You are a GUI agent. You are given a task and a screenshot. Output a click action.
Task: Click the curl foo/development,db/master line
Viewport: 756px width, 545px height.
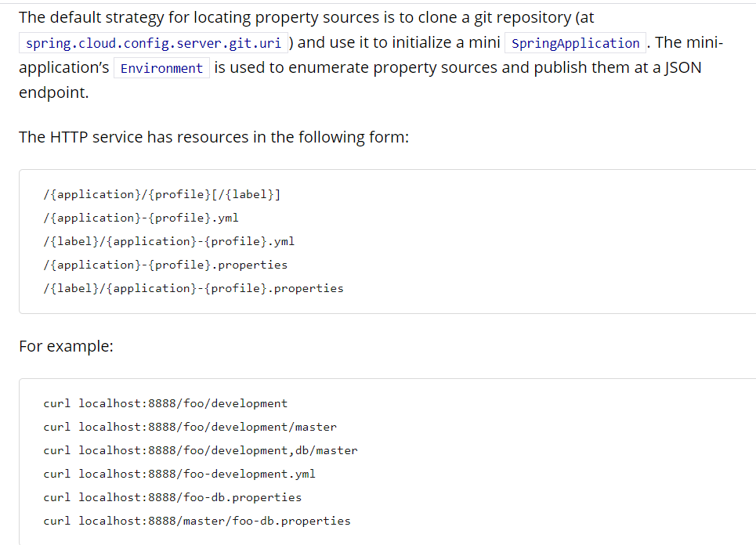[201, 450]
